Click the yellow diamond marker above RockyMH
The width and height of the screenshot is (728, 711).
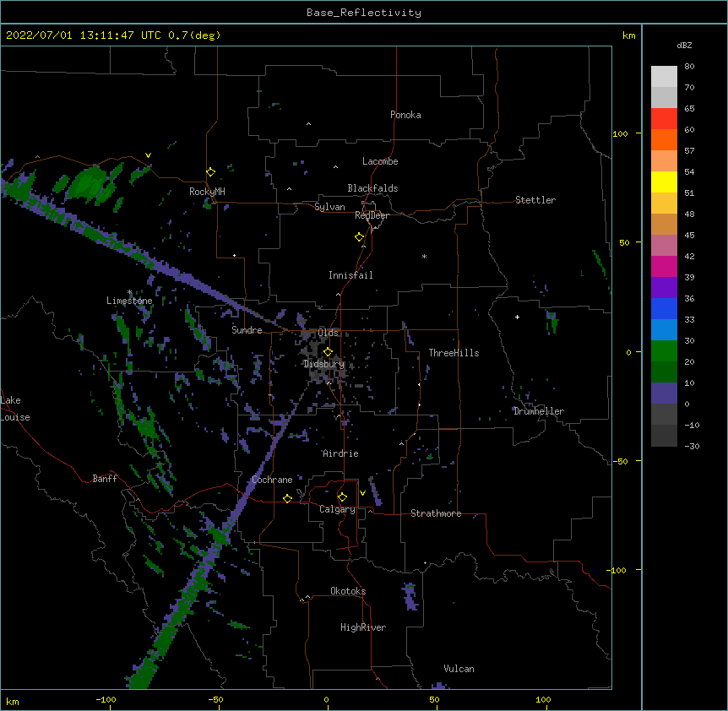(210, 172)
